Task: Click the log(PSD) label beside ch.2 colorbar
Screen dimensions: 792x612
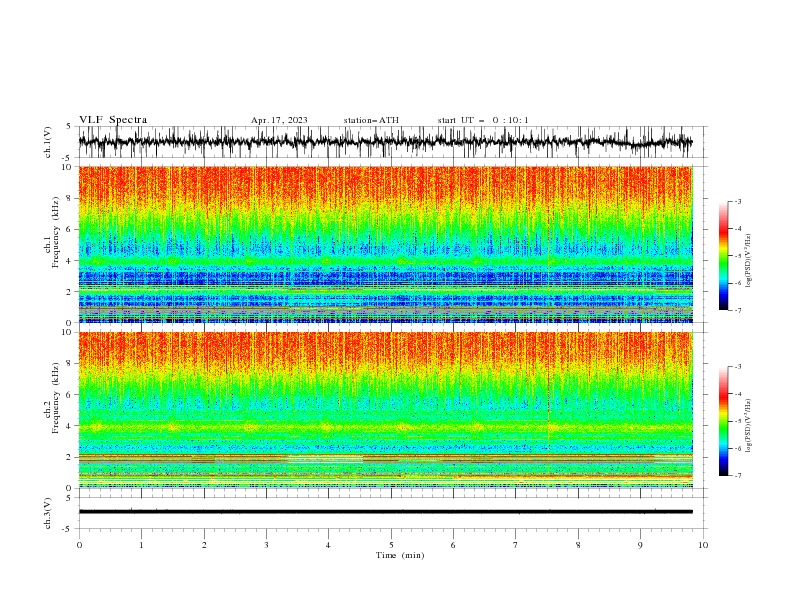Action: click(x=749, y=426)
